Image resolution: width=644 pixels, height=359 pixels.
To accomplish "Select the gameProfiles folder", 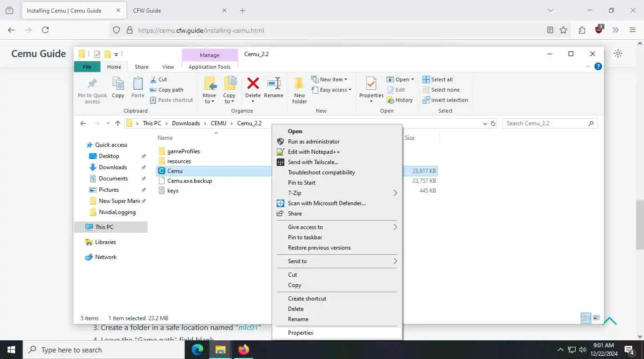I will tap(183, 151).
